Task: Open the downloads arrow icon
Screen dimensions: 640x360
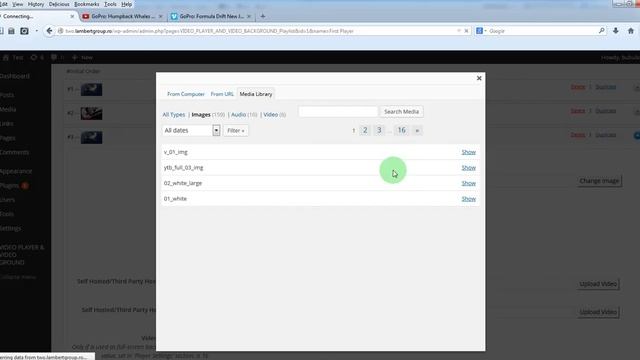Action: pos(616,31)
